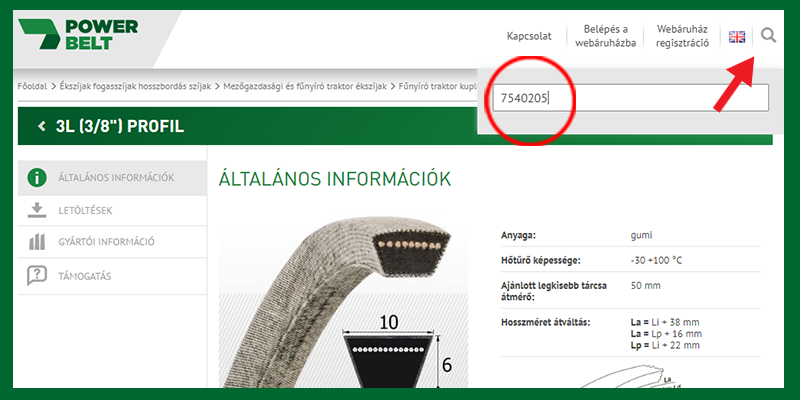Click the question mark bubble Támogatás icon
This screenshot has height=400, width=800.
tap(37, 276)
